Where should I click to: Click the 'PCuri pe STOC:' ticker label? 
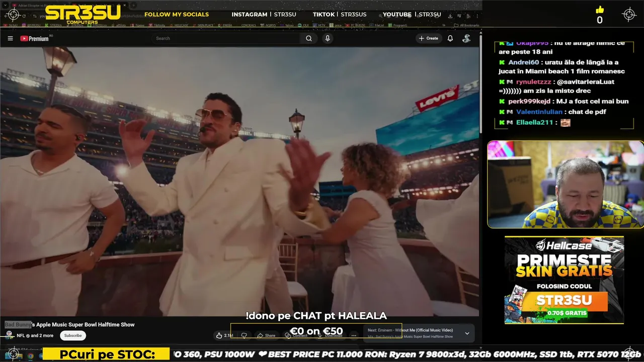pos(107,354)
